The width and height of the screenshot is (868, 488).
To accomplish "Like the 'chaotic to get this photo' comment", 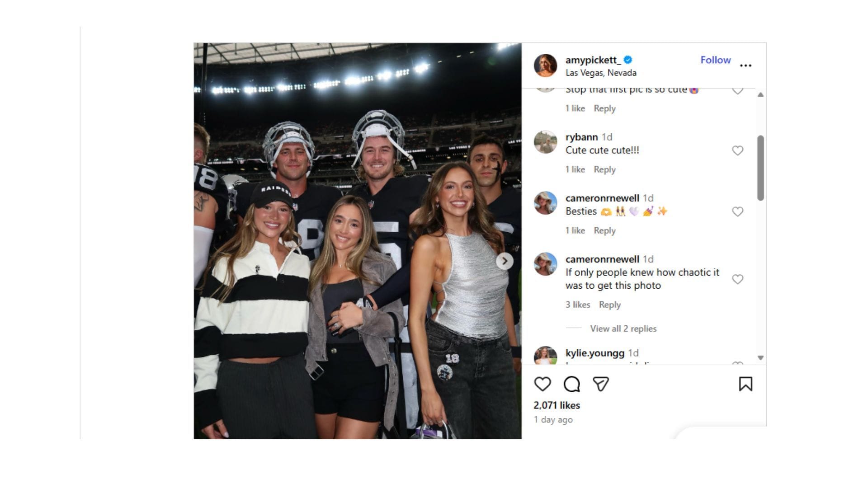I will coord(737,279).
